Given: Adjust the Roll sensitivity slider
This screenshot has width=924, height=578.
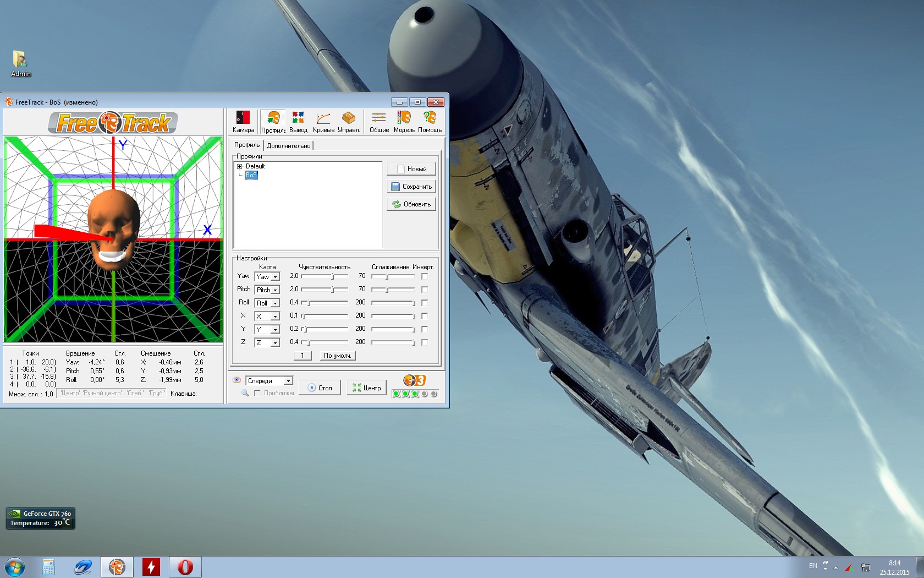Looking at the screenshot, I should 324,303.
